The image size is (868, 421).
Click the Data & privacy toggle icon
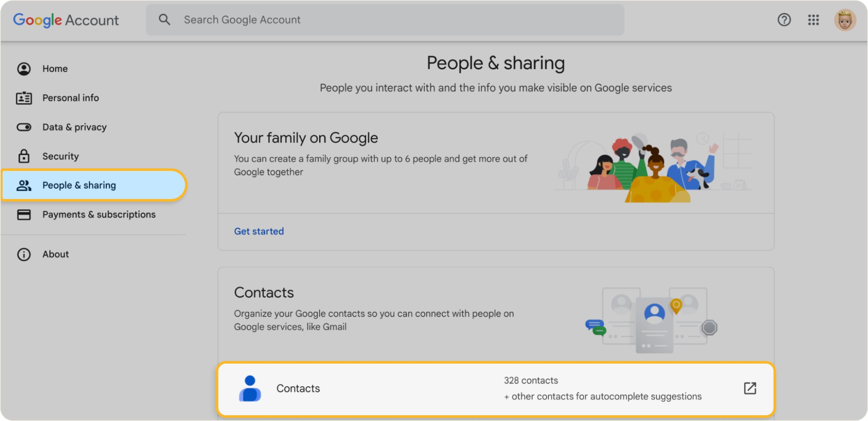coord(24,127)
